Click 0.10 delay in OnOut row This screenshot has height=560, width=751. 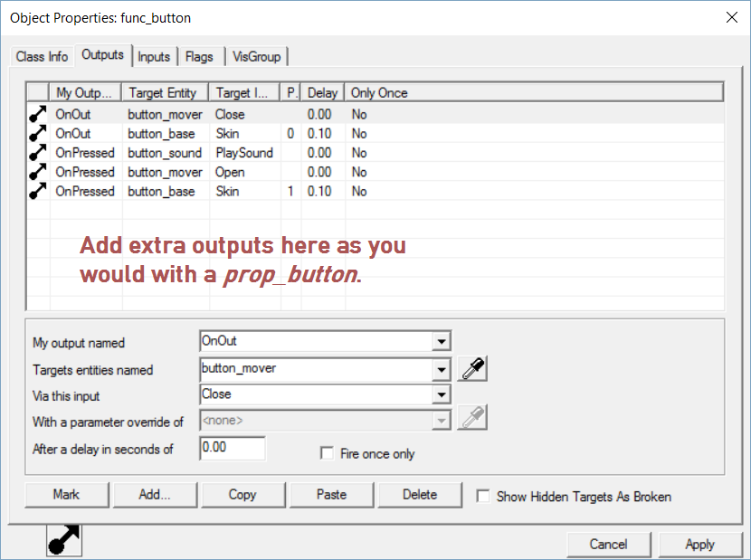[x=319, y=134]
